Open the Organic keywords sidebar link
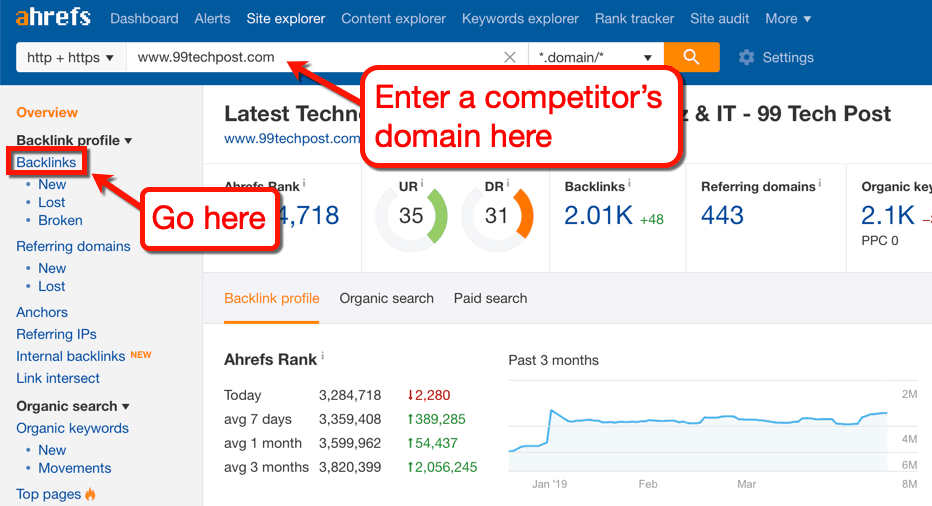The width and height of the screenshot is (932, 506). (x=73, y=428)
